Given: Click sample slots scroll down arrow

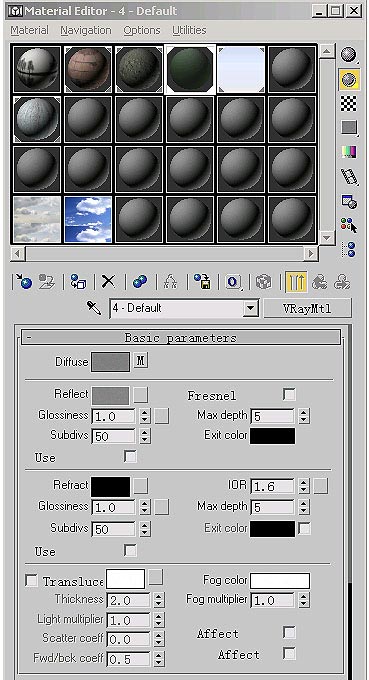Looking at the screenshot, I should point(327,237).
